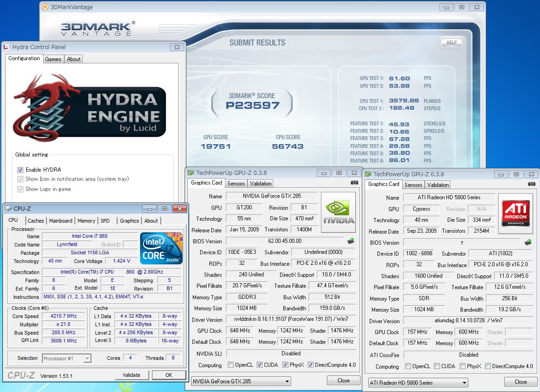Click the ATI Radeon logo in GPU-Z

coord(516,213)
